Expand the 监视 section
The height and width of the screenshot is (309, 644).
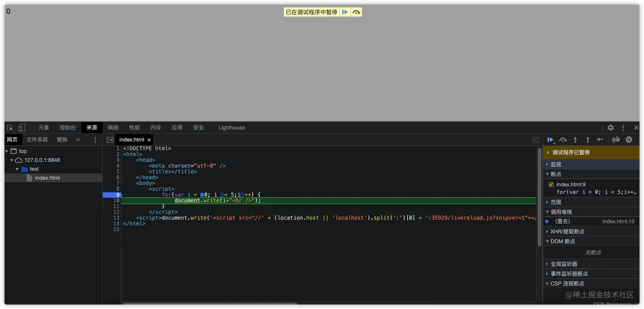point(591,165)
